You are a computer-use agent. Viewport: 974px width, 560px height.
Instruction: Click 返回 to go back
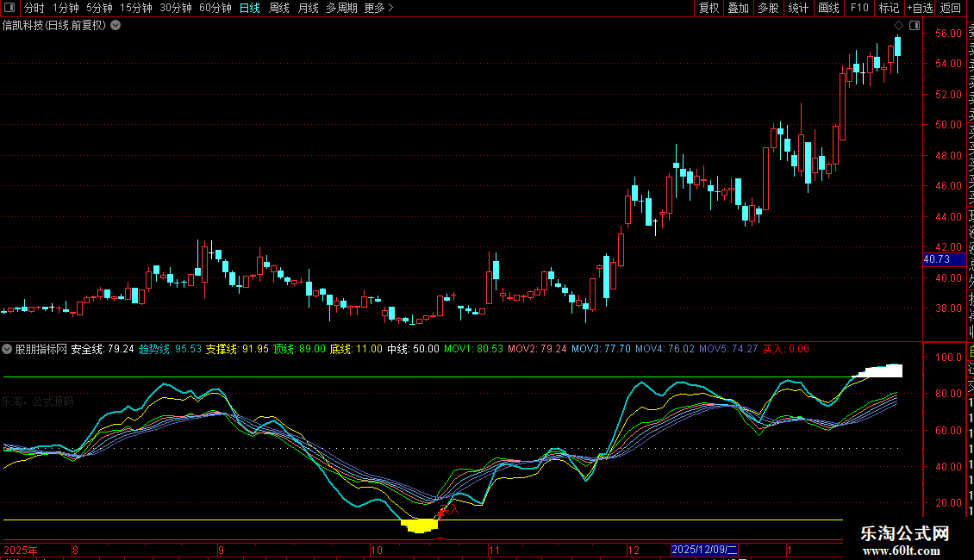click(x=951, y=8)
